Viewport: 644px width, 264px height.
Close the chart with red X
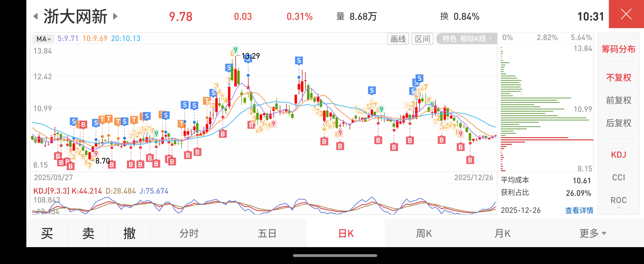tap(626, 14)
